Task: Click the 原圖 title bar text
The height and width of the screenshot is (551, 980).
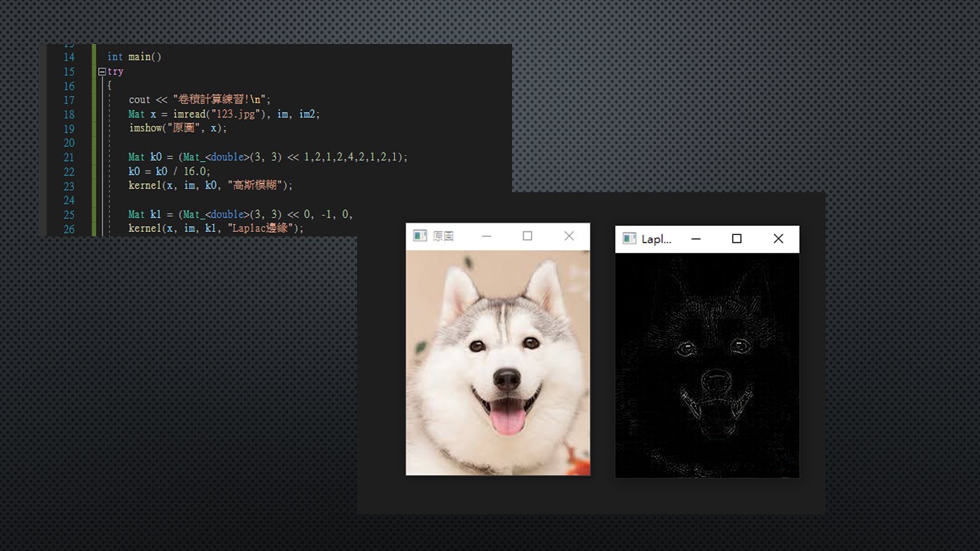Action: [x=443, y=236]
